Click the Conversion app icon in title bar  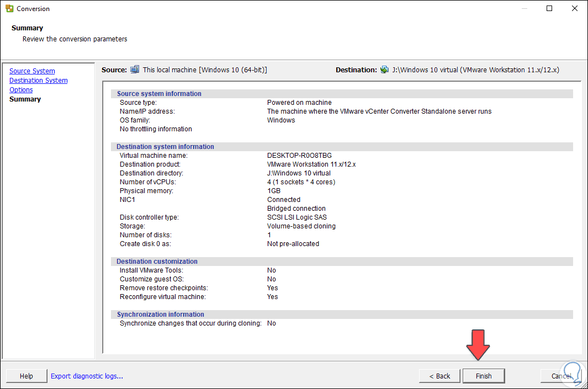9,8
